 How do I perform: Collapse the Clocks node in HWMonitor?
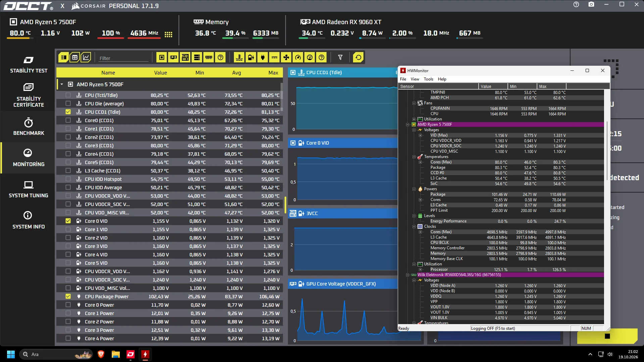point(414,226)
